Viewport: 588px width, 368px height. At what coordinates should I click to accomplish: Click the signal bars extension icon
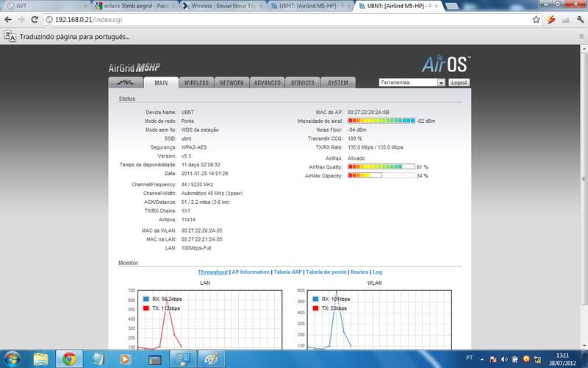click(x=565, y=20)
